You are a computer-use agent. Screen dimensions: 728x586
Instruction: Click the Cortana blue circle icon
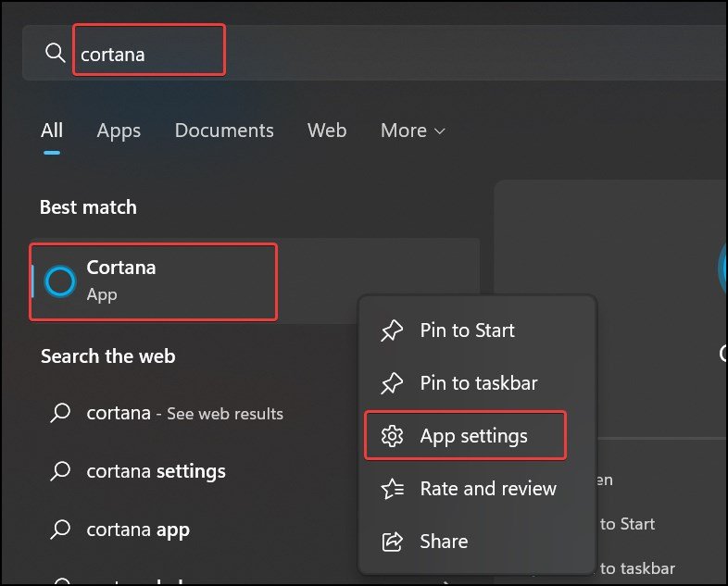(60, 281)
